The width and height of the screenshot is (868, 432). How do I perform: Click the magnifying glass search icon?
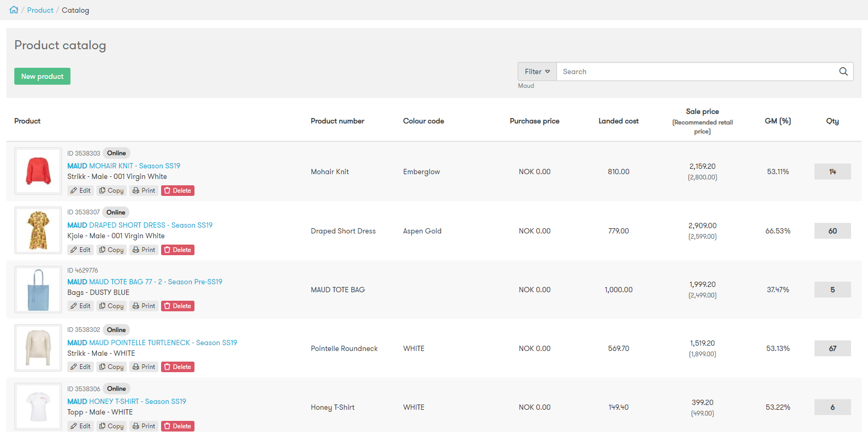[844, 71]
